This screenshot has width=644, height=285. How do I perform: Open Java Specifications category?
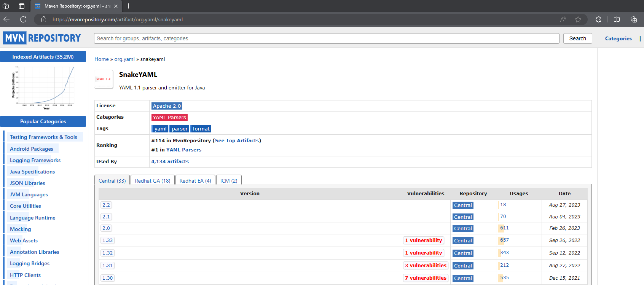click(x=32, y=172)
